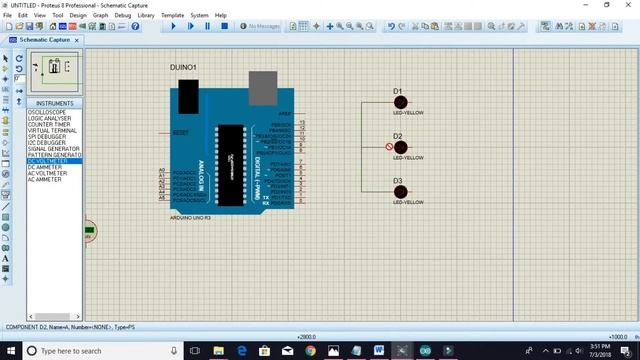The height and width of the screenshot is (360, 640).
Task: Open Google Chrome from the taskbar
Action: coord(310,351)
